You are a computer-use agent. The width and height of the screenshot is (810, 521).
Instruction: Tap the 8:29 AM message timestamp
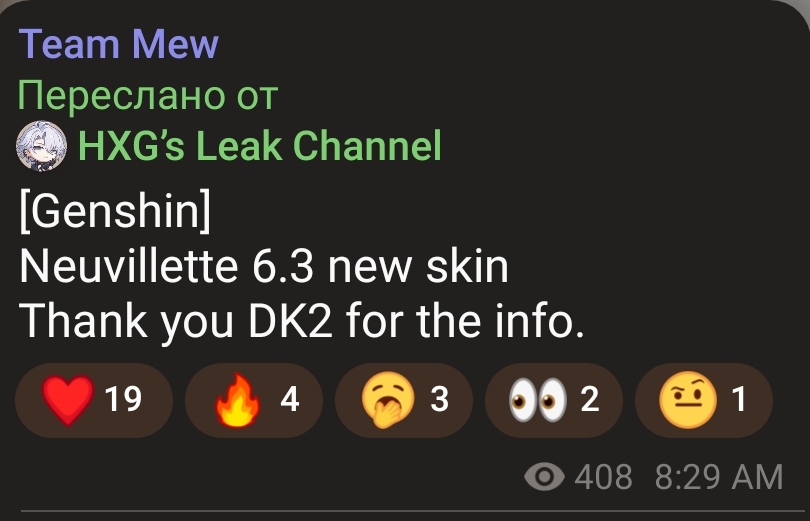tap(719, 477)
